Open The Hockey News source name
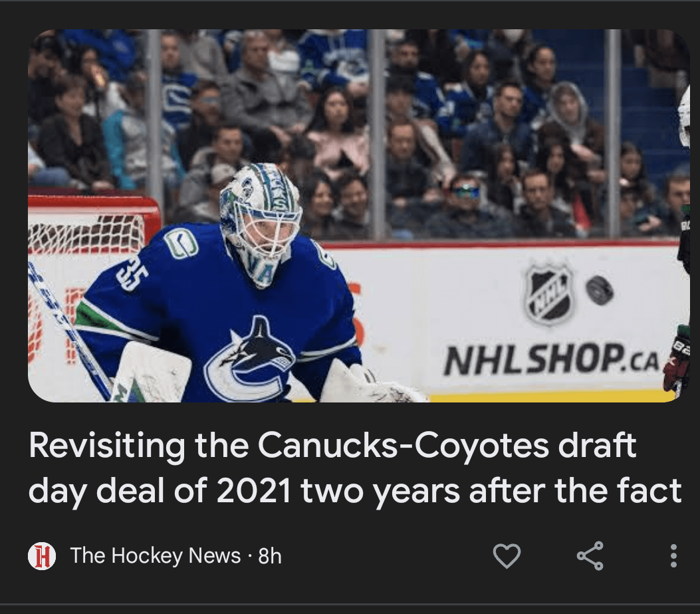The image size is (700, 614). click(x=156, y=555)
